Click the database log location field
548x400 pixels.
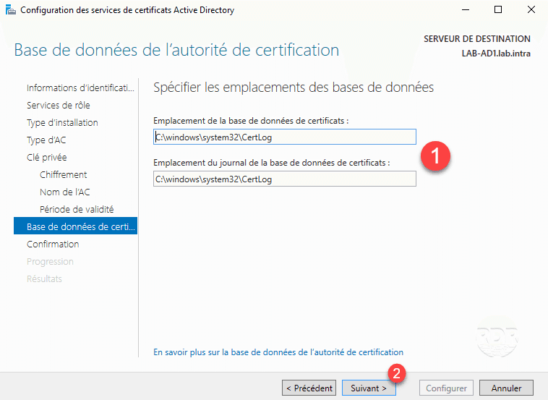click(x=284, y=179)
